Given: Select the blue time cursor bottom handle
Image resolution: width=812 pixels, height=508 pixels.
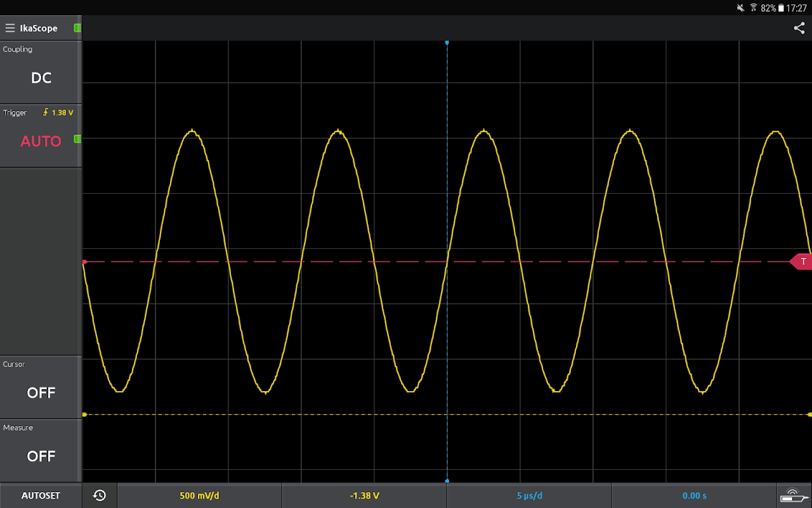Looking at the screenshot, I should click(447, 481).
